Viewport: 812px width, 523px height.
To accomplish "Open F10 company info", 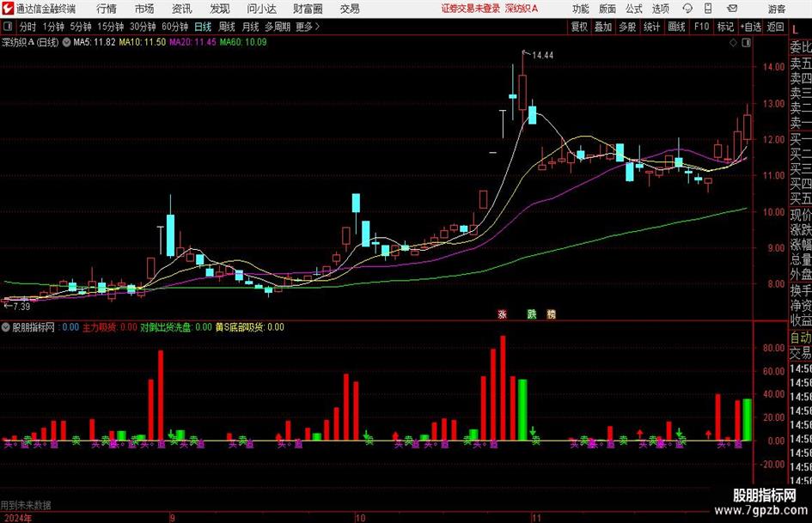I will tap(702, 27).
